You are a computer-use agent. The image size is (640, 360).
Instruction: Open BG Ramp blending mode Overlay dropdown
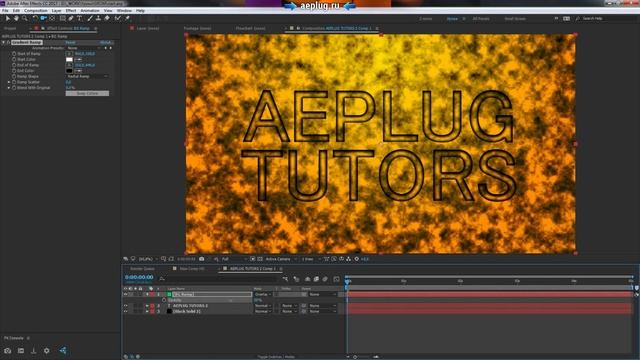[263, 294]
